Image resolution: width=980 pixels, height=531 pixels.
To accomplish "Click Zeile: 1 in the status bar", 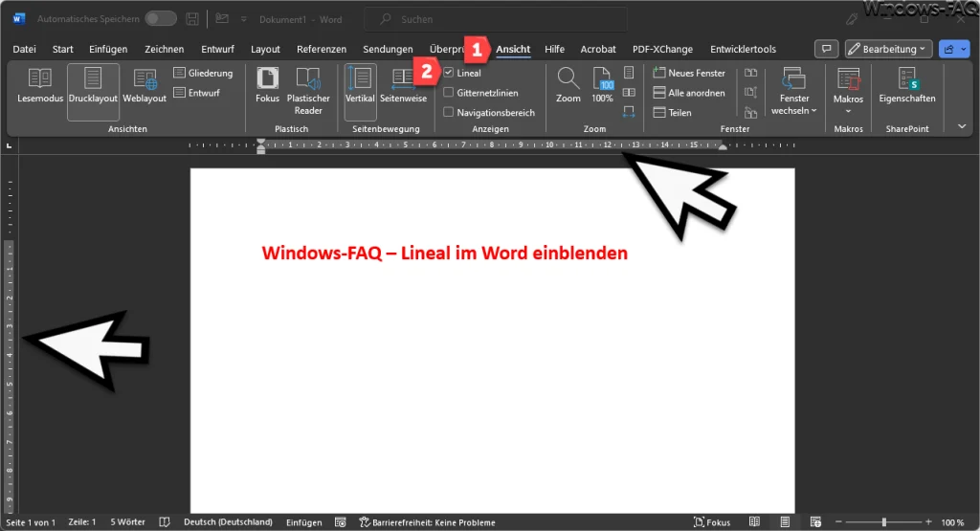I will click(x=82, y=522).
